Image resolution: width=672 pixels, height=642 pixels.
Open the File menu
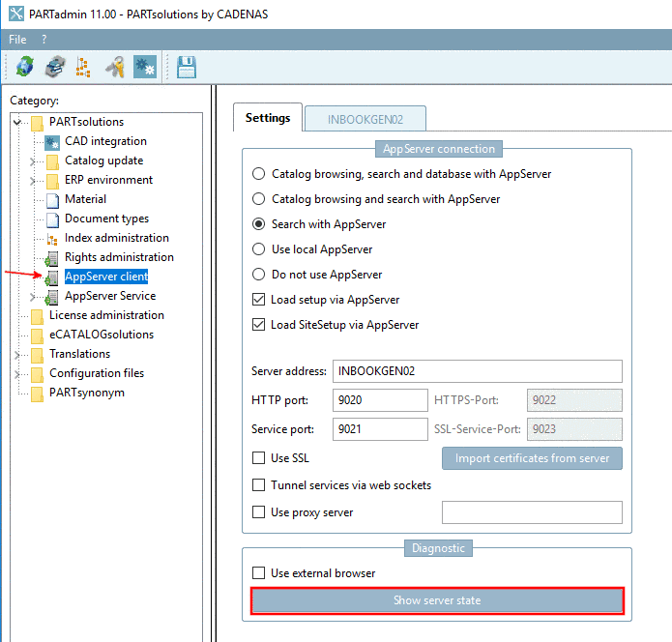coord(17,40)
